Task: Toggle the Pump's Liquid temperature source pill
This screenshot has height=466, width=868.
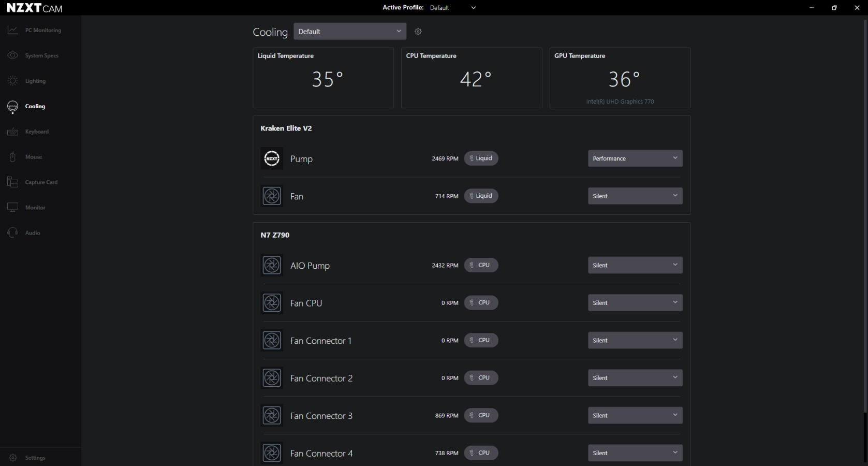Action: [481, 158]
